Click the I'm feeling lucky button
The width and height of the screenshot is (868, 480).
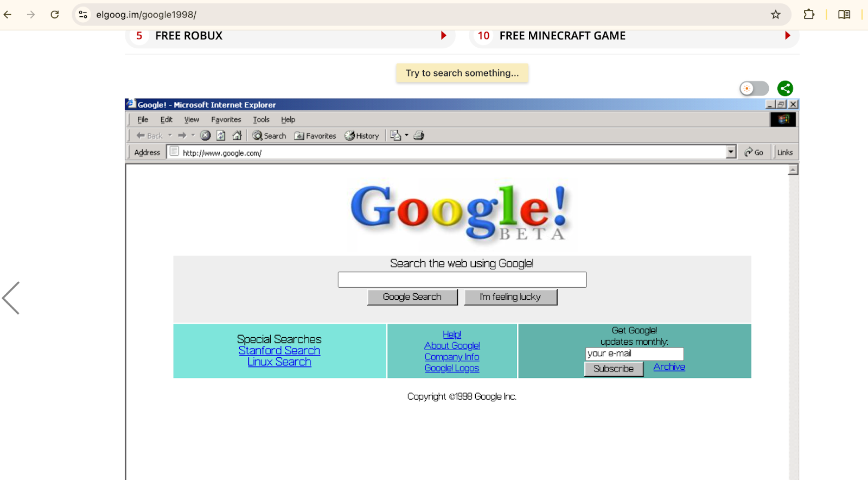pyautogui.click(x=510, y=297)
